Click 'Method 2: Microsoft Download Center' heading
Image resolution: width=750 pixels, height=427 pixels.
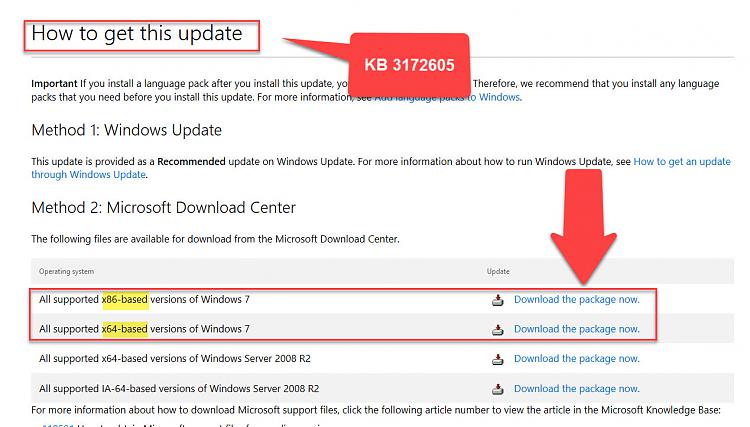164,208
